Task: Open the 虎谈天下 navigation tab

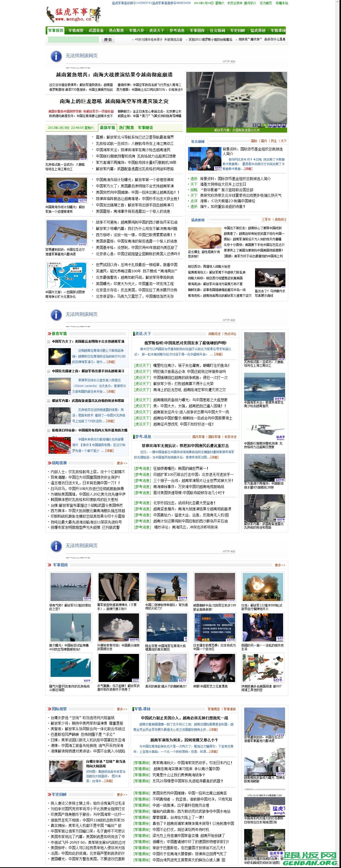Action: 156,30
